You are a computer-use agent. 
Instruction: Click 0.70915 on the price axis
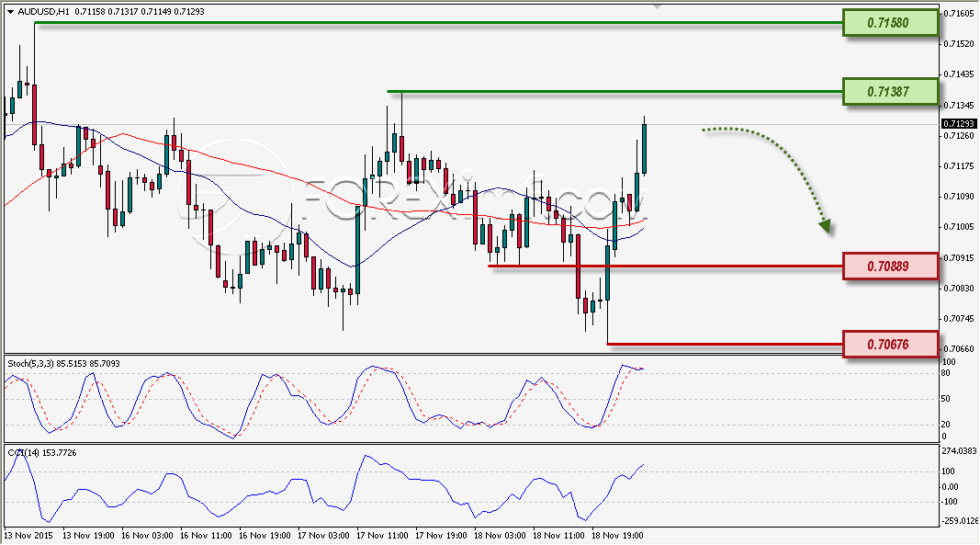coord(959,258)
